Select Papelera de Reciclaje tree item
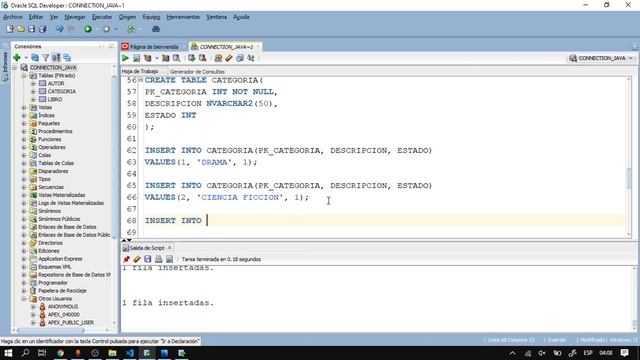Screen dimensions: 640x360 pos(62,291)
